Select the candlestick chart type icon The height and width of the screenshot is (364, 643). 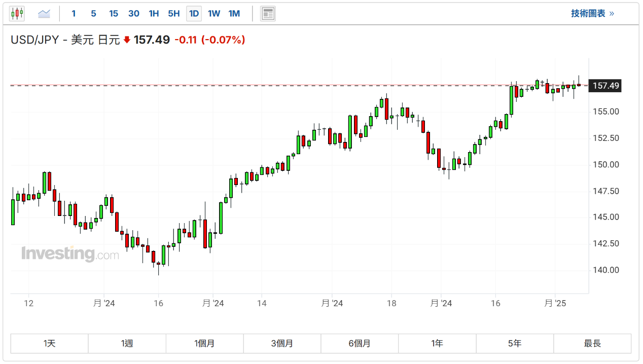tap(17, 14)
